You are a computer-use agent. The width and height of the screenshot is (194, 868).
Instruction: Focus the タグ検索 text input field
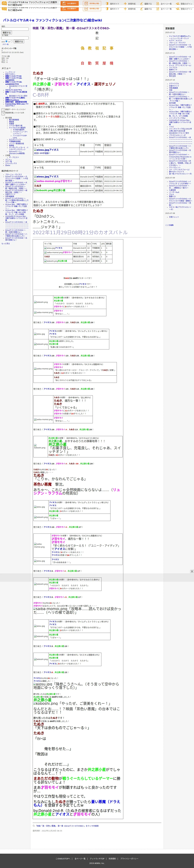(15, 38)
